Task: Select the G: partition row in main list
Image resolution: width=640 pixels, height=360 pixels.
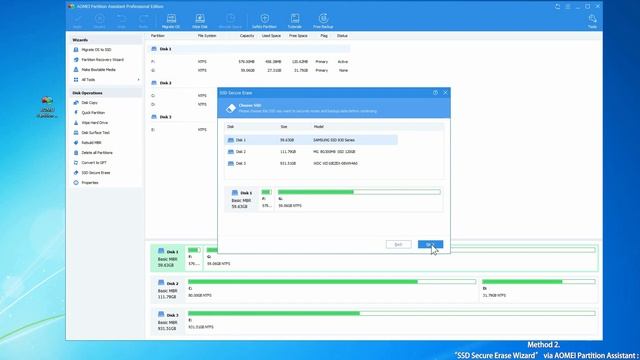Action: point(250,71)
